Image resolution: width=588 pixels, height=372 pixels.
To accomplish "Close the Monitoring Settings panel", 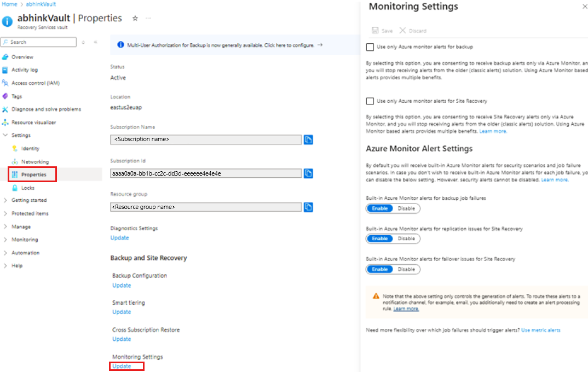I will 585,7.
